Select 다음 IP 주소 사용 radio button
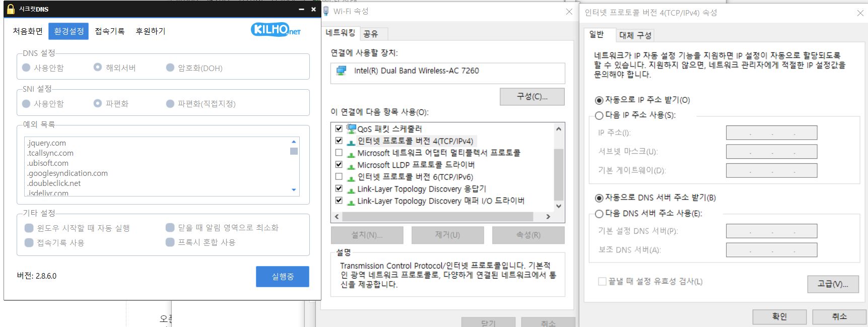The image size is (868, 327). pos(599,115)
